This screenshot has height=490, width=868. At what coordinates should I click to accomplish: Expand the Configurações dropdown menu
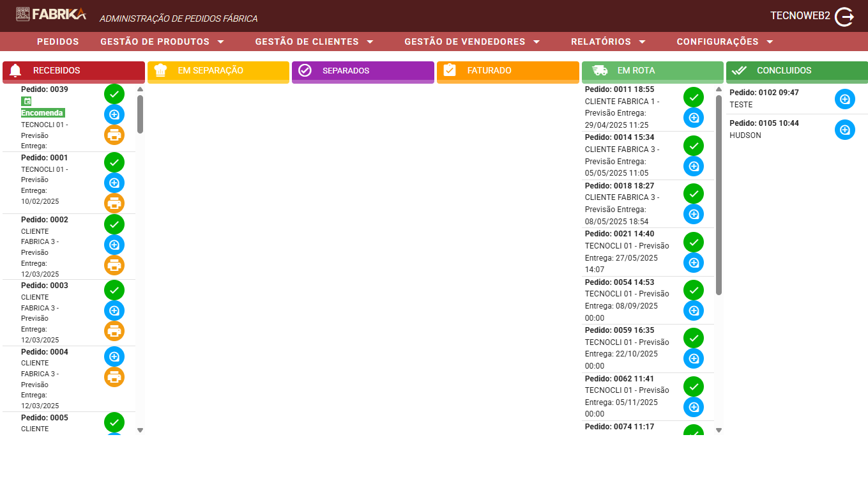click(725, 42)
